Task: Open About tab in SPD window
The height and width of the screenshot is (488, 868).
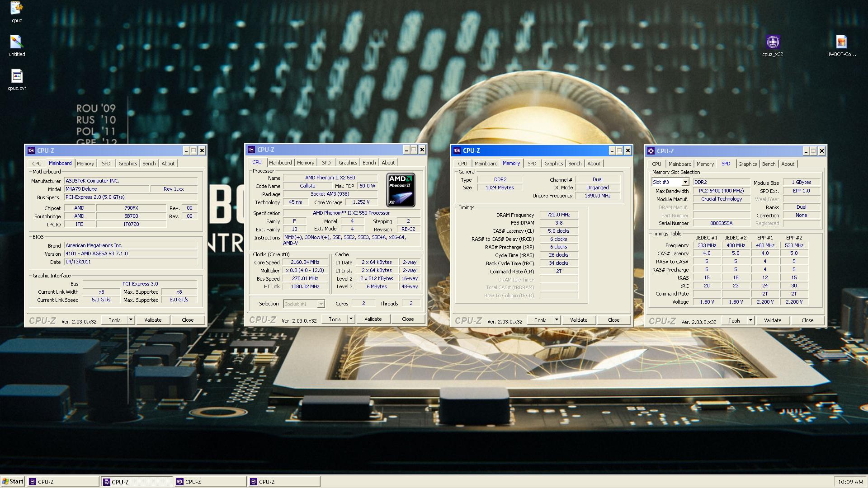Action: pos(788,164)
